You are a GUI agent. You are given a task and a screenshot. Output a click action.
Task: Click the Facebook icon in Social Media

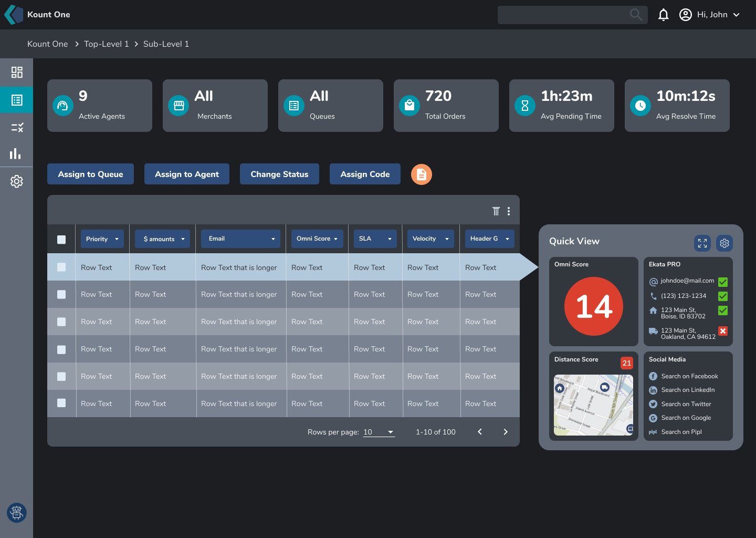653,376
